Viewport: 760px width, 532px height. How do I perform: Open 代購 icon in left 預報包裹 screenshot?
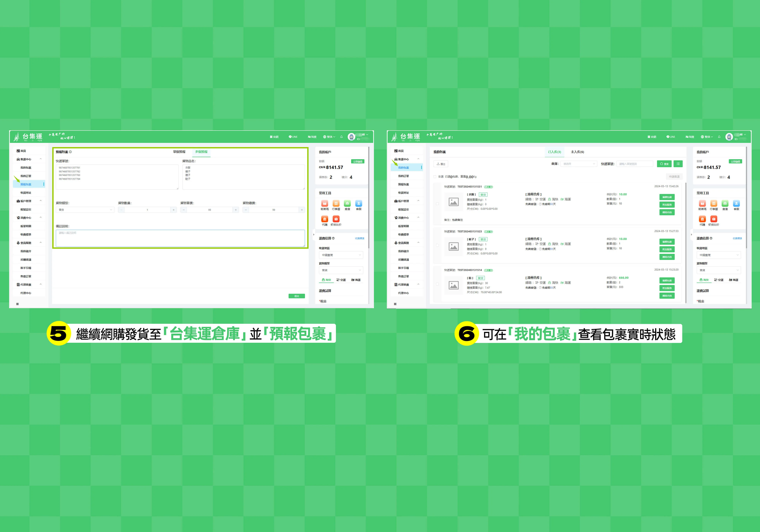coord(324,219)
